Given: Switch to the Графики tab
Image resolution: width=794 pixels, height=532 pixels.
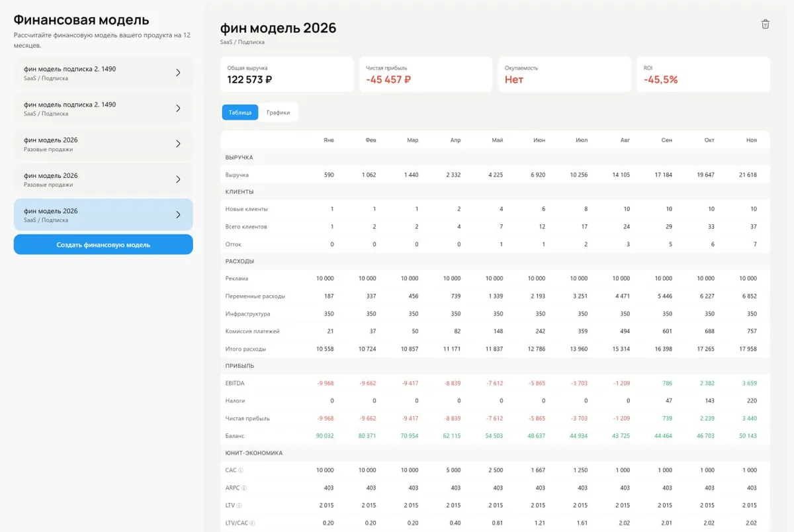Looking at the screenshot, I should [x=278, y=112].
